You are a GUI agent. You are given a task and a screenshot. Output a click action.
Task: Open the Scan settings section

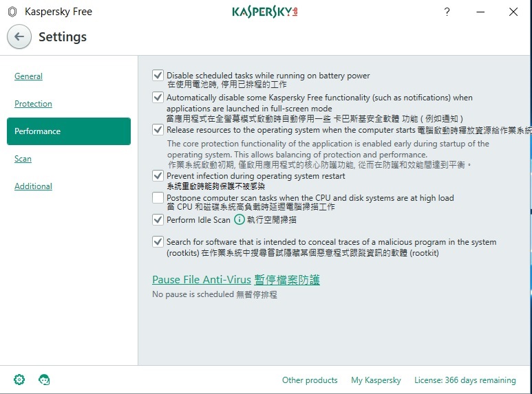coord(23,159)
